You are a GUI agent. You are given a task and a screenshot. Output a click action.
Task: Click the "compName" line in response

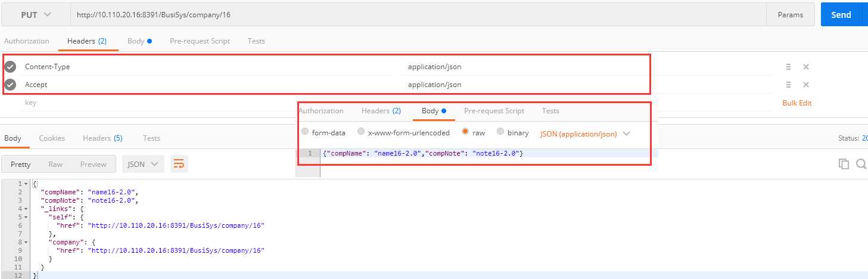tap(89, 192)
